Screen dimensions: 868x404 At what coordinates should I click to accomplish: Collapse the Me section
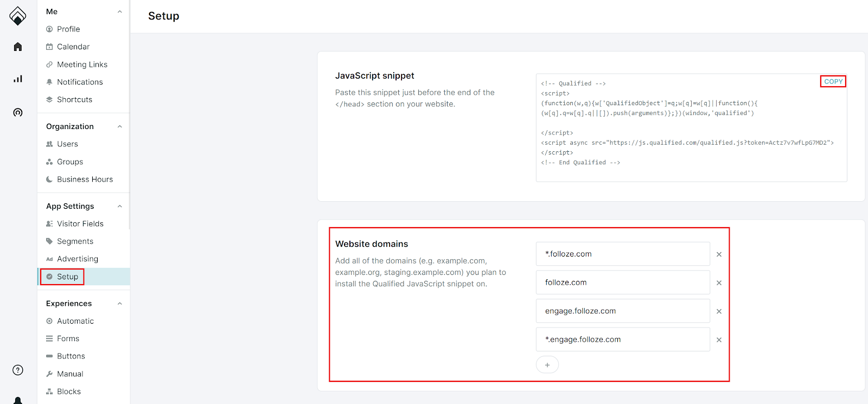120,12
